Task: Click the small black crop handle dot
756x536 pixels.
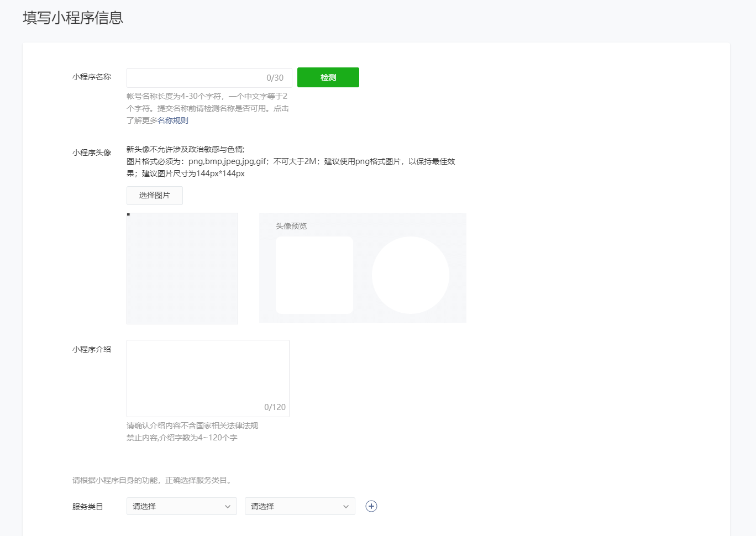Action: coord(129,214)
